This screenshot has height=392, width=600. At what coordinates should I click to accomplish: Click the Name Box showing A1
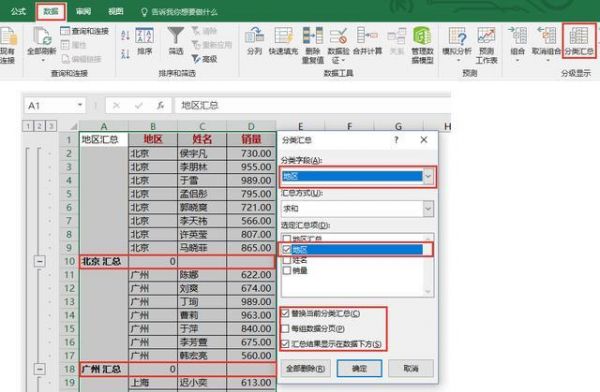tap(50, 106)
